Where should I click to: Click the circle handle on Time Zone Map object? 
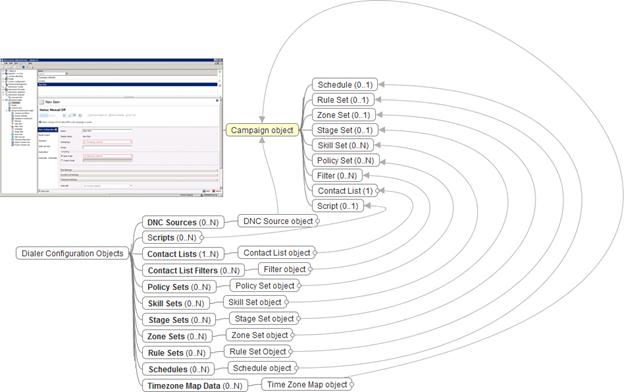click(351, 384)
